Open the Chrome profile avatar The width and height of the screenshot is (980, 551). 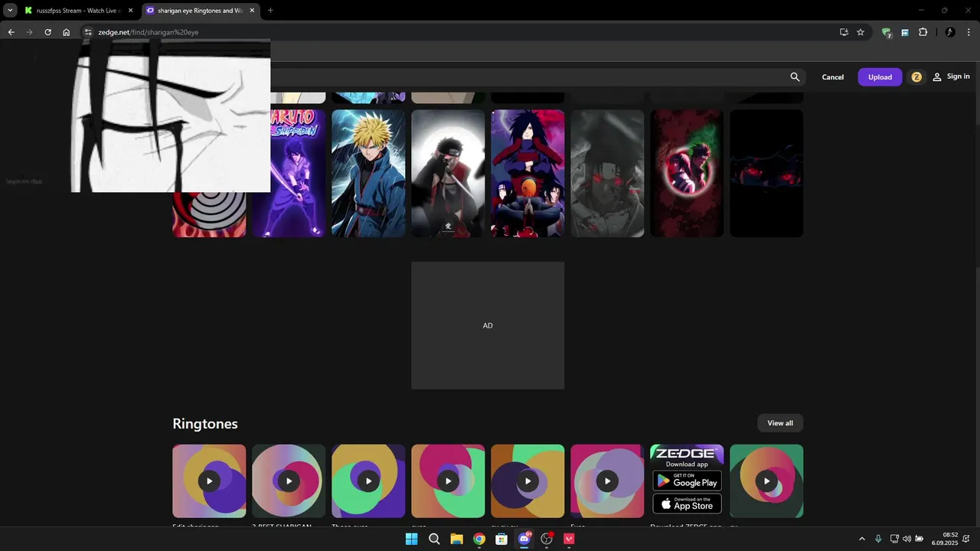pos(950,32)
